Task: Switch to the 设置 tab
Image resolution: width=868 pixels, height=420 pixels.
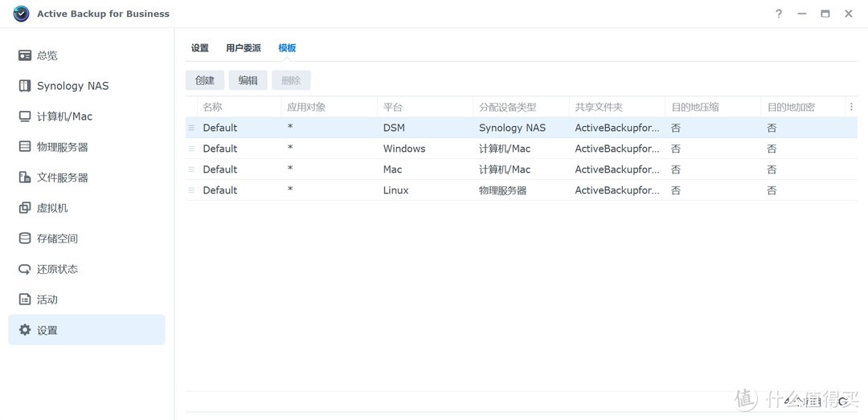Action: tap(200, 48)
